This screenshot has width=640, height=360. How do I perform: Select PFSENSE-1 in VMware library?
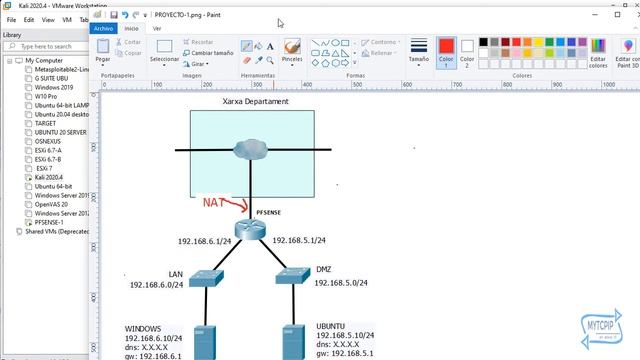(49, 222)
